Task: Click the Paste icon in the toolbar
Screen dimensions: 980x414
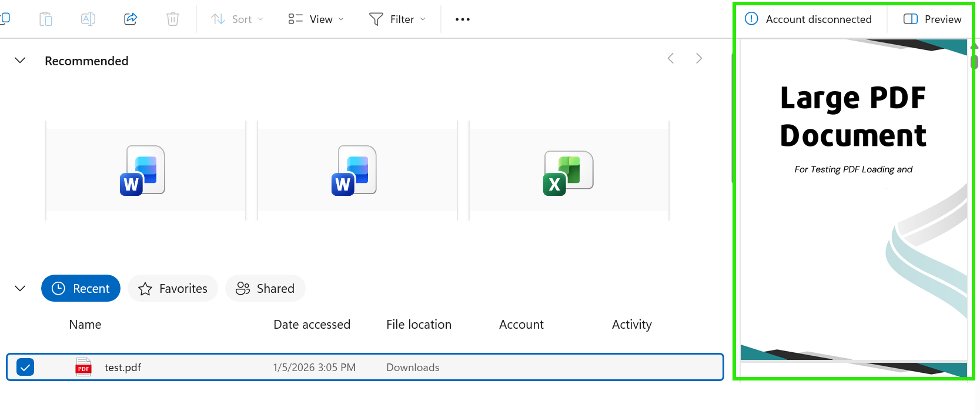Action: pyautogui.click(x=46, y=19)
